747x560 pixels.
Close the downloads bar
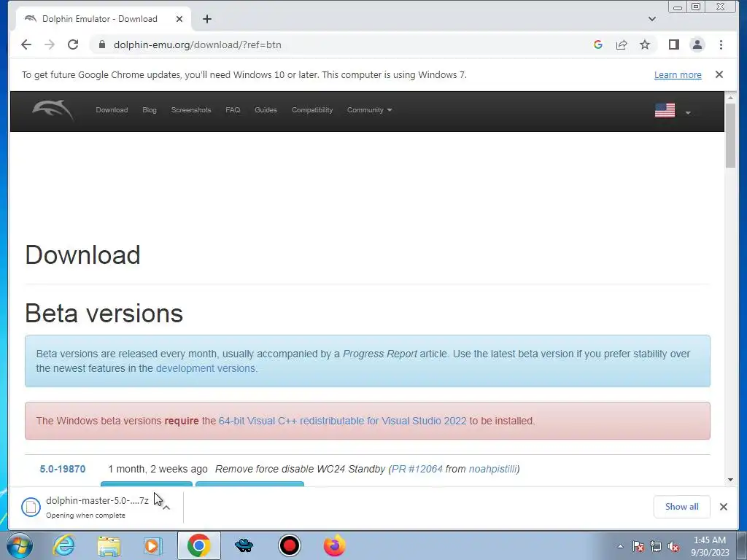[723, 507]
